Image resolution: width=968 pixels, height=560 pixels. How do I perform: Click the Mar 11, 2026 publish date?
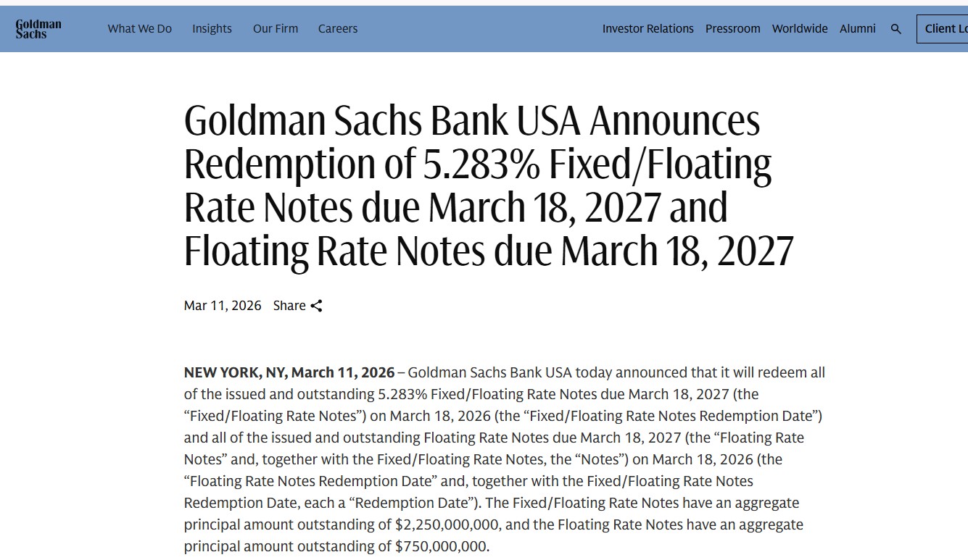pos(223,306)
